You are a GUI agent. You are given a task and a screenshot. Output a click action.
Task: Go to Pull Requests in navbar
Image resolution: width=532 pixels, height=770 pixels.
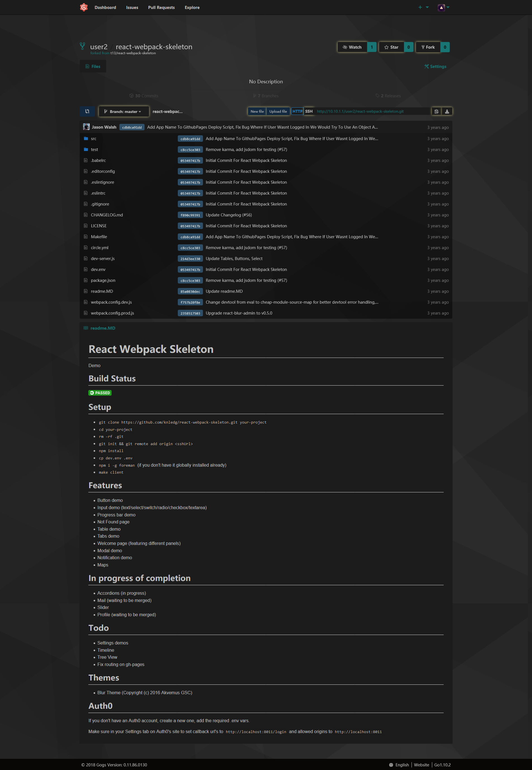(161, 7)
